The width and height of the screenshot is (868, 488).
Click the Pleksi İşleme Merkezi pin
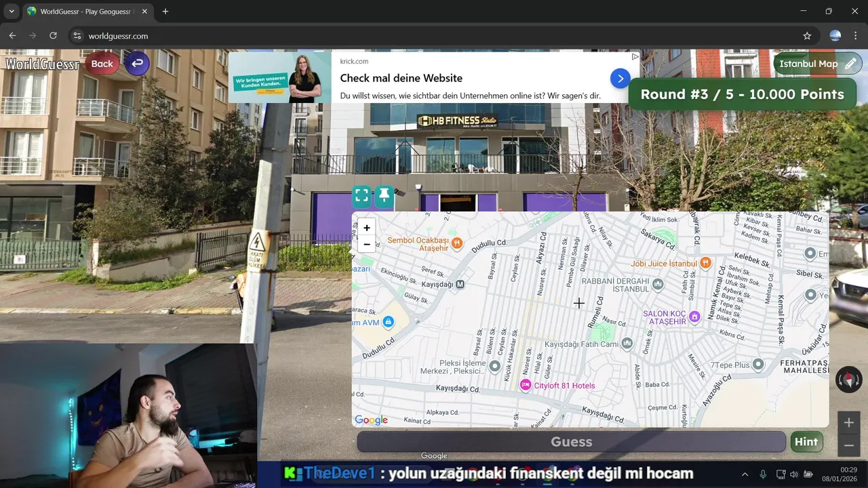click(x=495, y=366)
